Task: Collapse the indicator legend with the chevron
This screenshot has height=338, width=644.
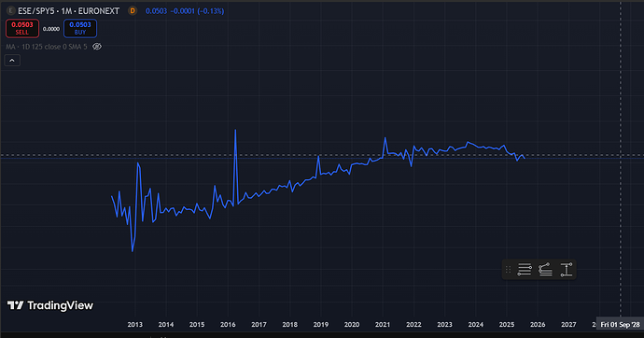Action: pyautogui.click(x=12, y=61)
